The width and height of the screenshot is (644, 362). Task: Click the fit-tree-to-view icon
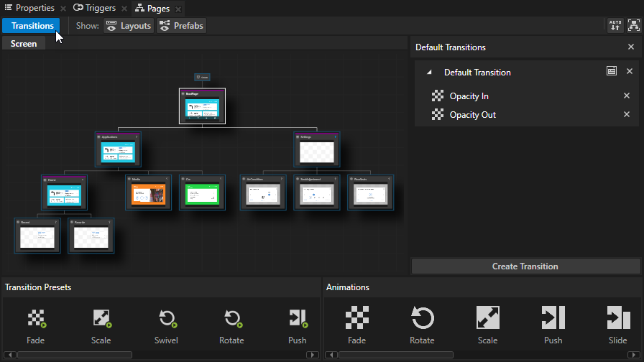click(x=633, y=26)
